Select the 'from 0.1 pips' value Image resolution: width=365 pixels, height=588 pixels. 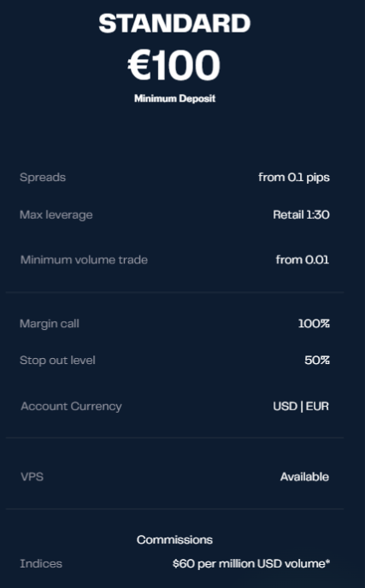coord(294,178)
